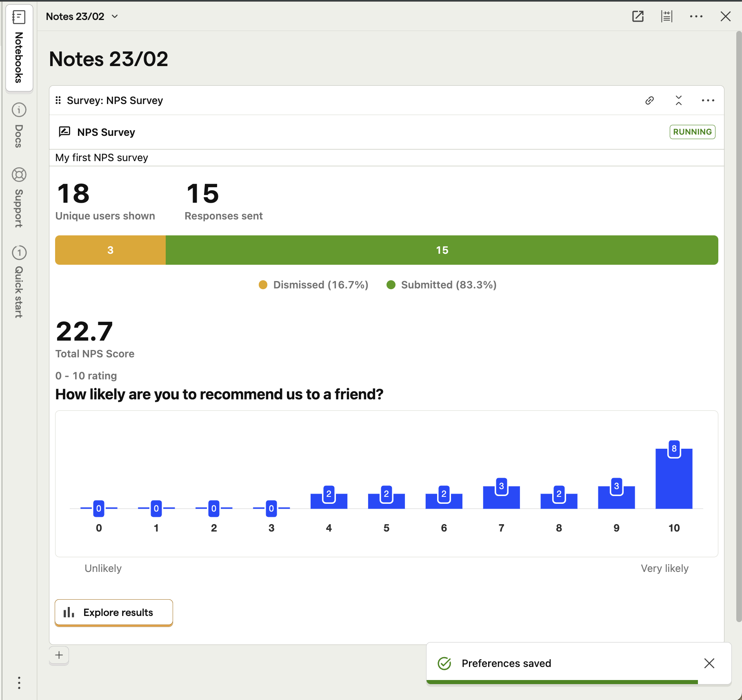Close the notebook panel
The image size is (742, 700).
pos(726,16)
